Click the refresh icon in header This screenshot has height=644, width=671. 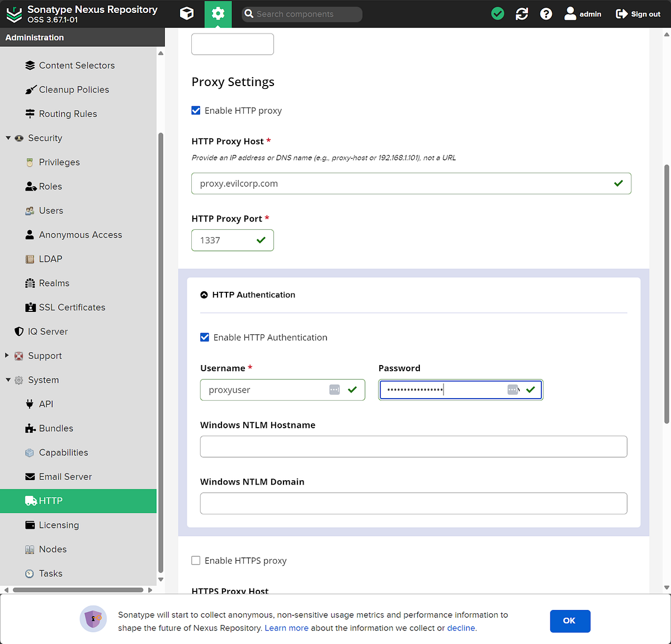522,13
